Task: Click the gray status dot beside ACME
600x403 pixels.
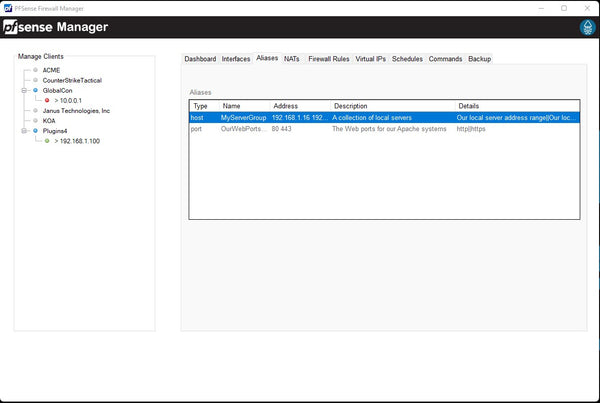Action: point(35,70)
